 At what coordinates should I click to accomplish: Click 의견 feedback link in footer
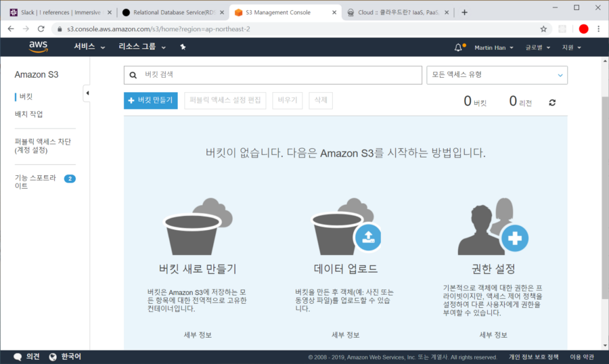click(x=33, y=357)
